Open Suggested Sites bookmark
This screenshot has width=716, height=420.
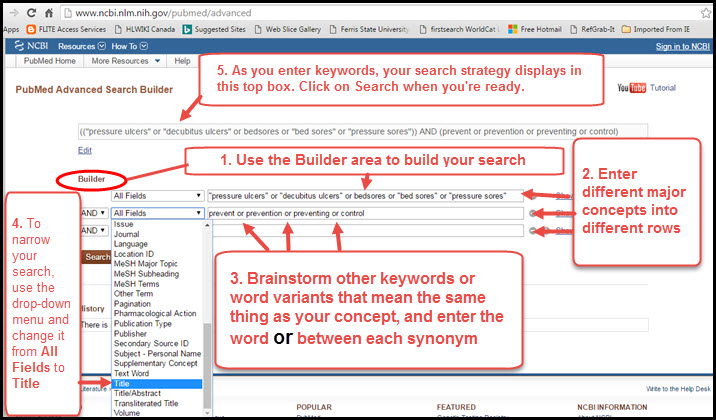pyautogui.click(x=214, y=29)
